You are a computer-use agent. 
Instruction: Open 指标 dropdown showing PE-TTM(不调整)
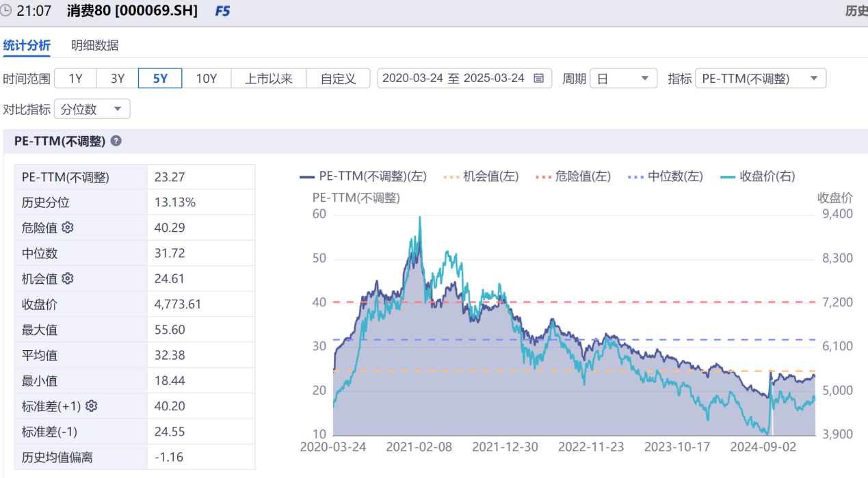coord(761,79)
